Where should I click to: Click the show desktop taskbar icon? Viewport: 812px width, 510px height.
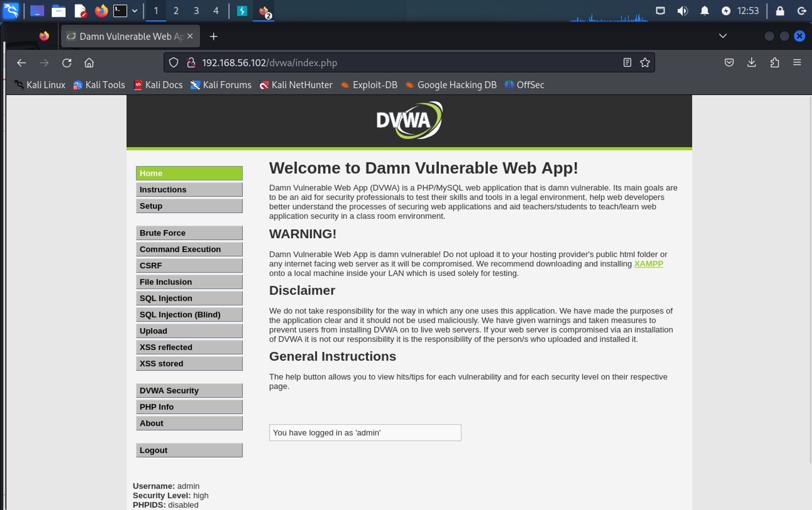coord(37,11)
